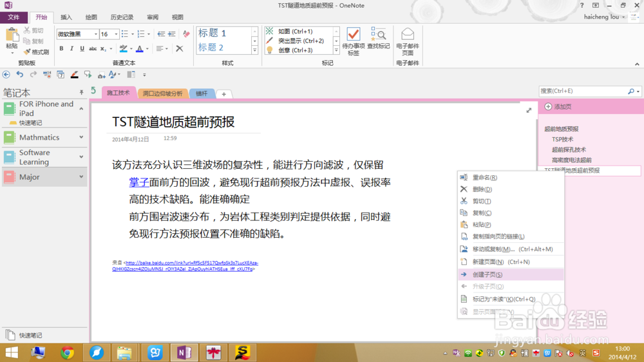Click the Find Tags (查找标记) icon
The height and width of the screenshot is (362, 644).
point(378,35)
